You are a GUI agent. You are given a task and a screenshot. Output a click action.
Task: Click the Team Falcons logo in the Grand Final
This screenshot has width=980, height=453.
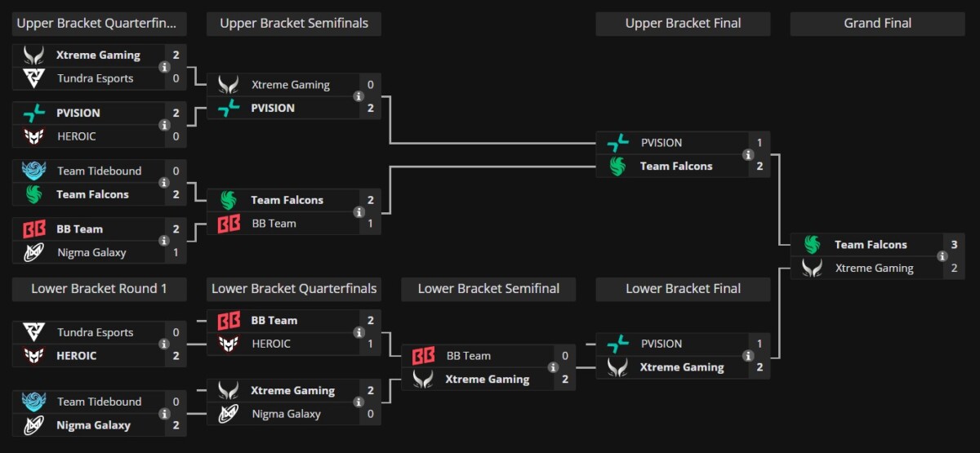(x=811, y=245)
